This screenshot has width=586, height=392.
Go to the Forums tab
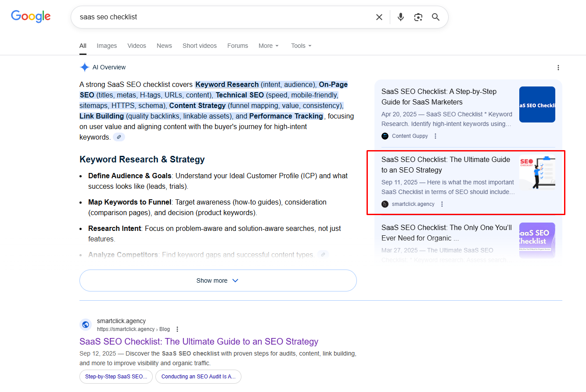click(237, 46)
